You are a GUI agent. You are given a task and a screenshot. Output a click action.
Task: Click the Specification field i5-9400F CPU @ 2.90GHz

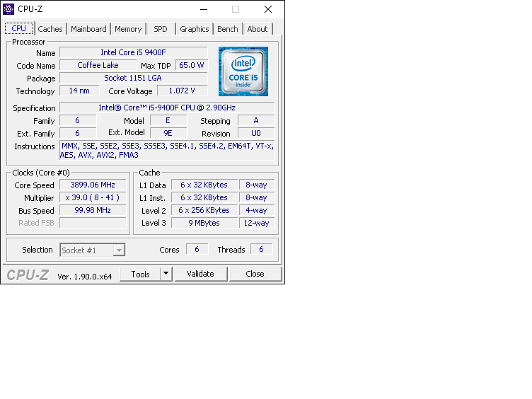pyautogui.click(x=167, y=108)
